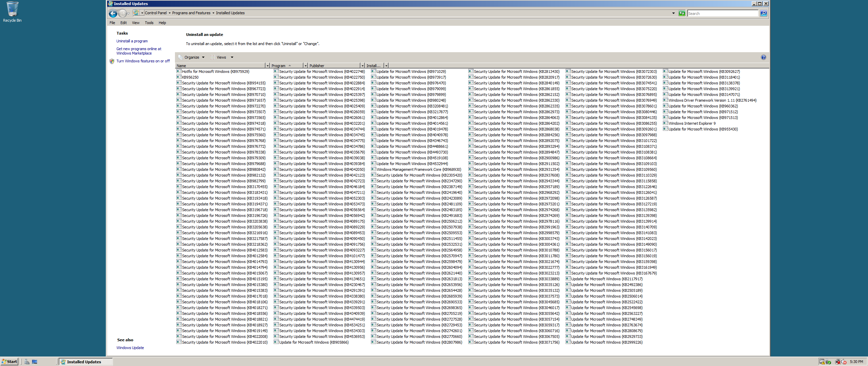This screenshot has width=868, height=366.
Task: Click the network tray icon with red X
Action: [837, 362]
